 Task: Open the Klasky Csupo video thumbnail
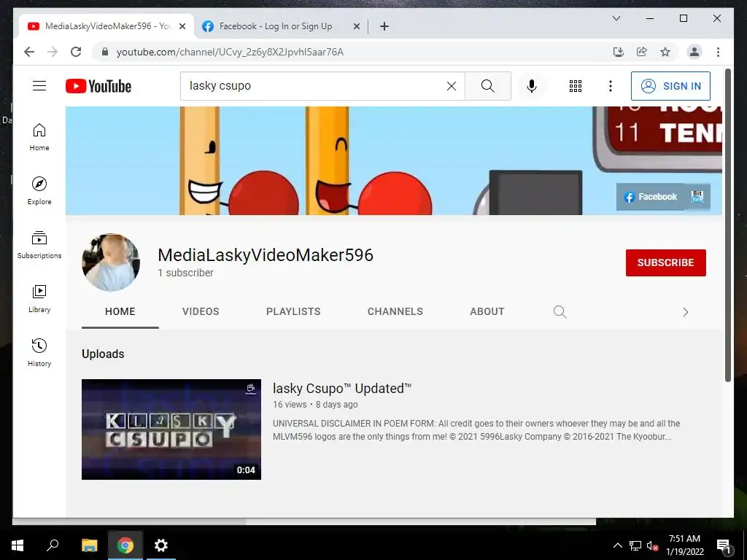click(171, 429)
